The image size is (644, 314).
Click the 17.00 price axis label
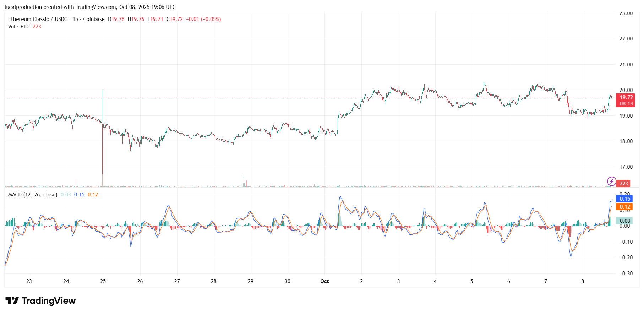626,167
